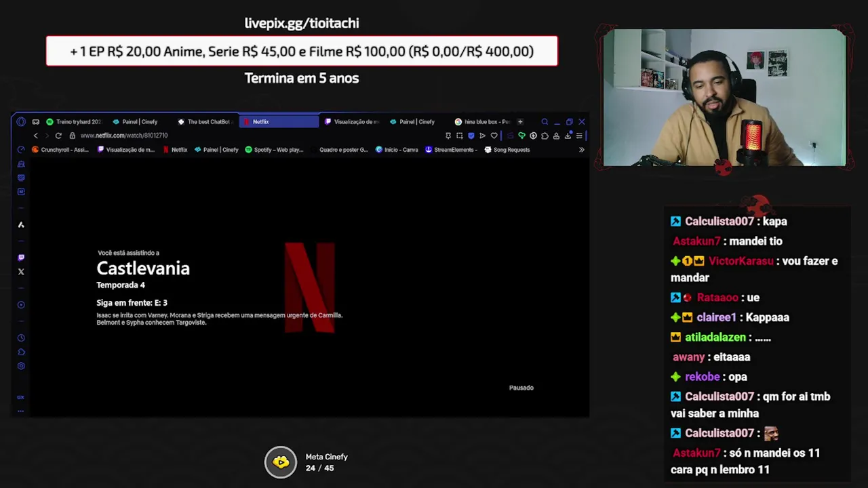868x488 pixels.
Task: Click username 'rekobe' in chat
Action: pyautogui.click(x=702, y=377)
